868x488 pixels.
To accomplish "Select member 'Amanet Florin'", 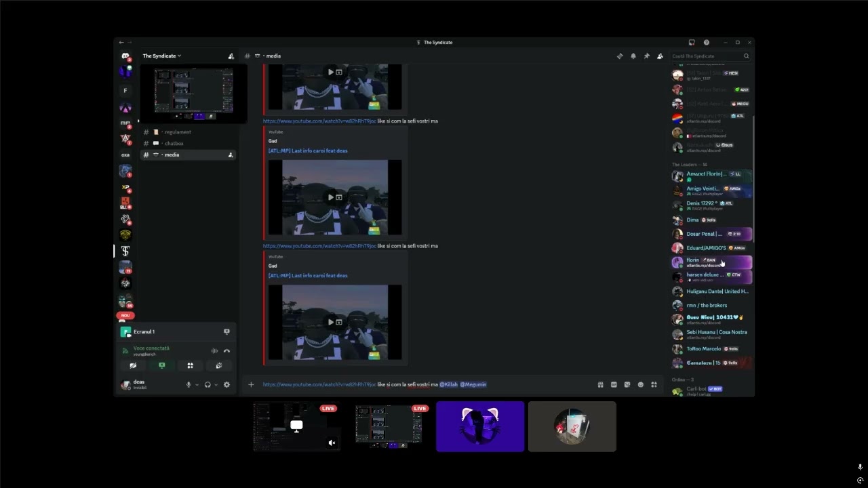I will point(711,176).
